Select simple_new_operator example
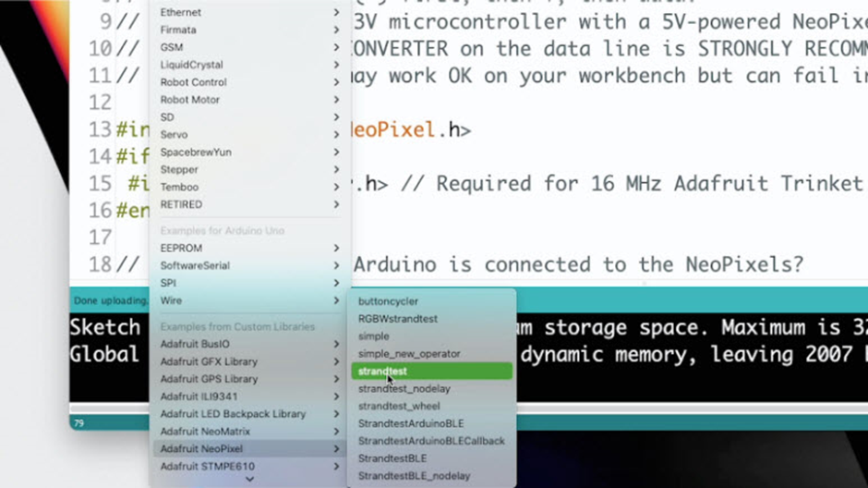 click(432, 354)
